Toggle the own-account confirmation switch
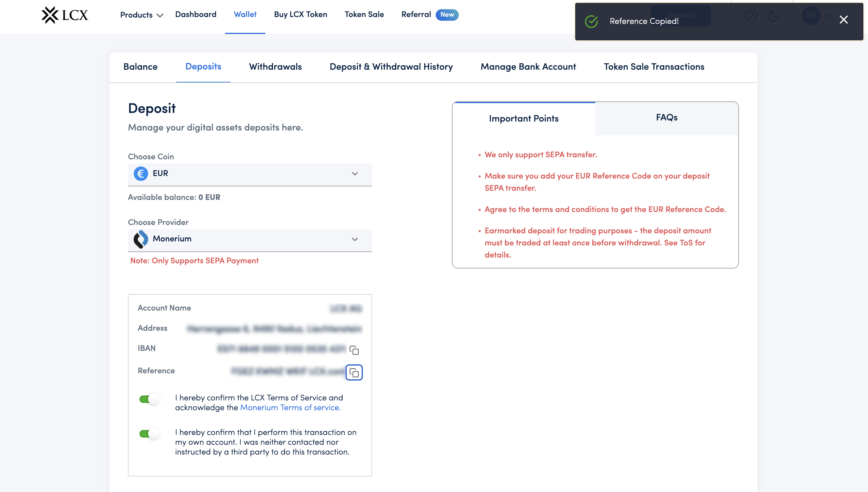The height and width of the screenshot is (492, 868). (x=149, y=434)
